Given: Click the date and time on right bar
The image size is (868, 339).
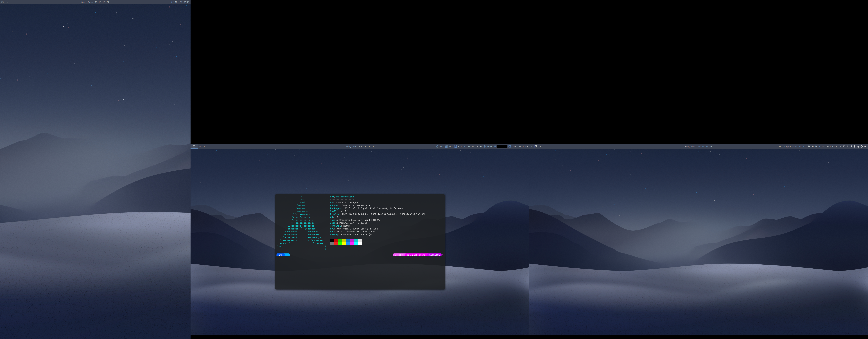Looking at the screenshot, I should pos(698,146).
